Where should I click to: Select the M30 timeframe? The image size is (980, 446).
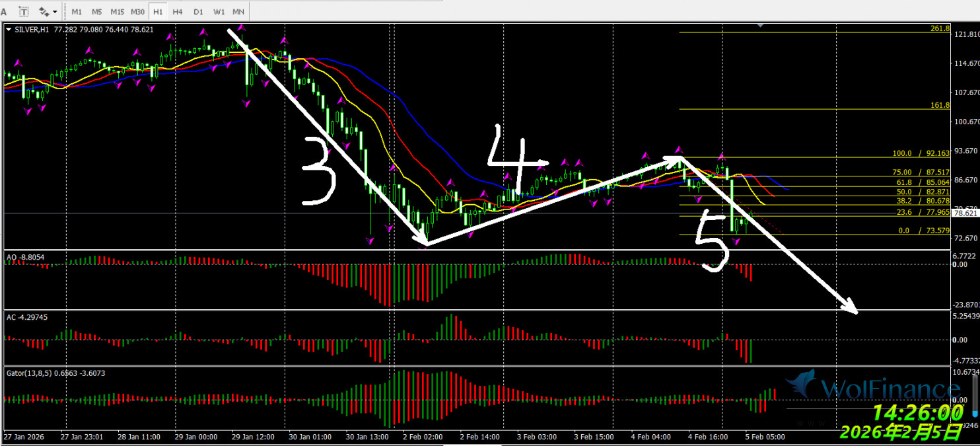pos(138,11)
